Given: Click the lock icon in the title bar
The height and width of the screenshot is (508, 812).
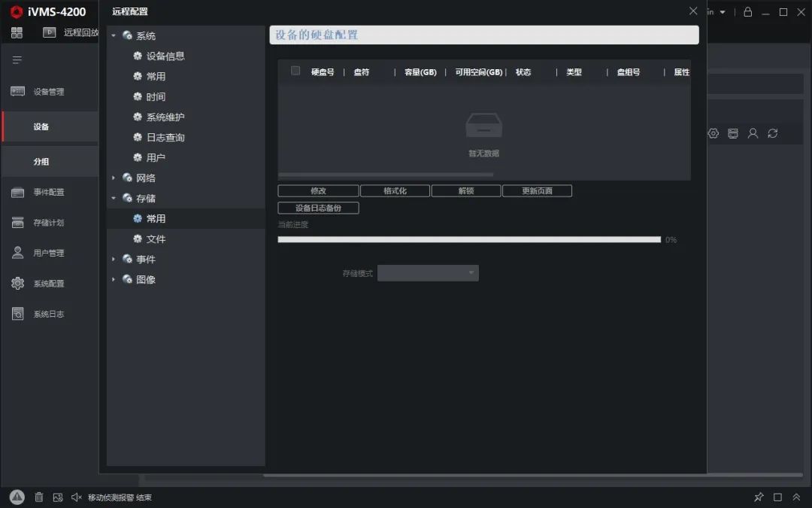Looking at the screenshot, I should tap(747, 12).
